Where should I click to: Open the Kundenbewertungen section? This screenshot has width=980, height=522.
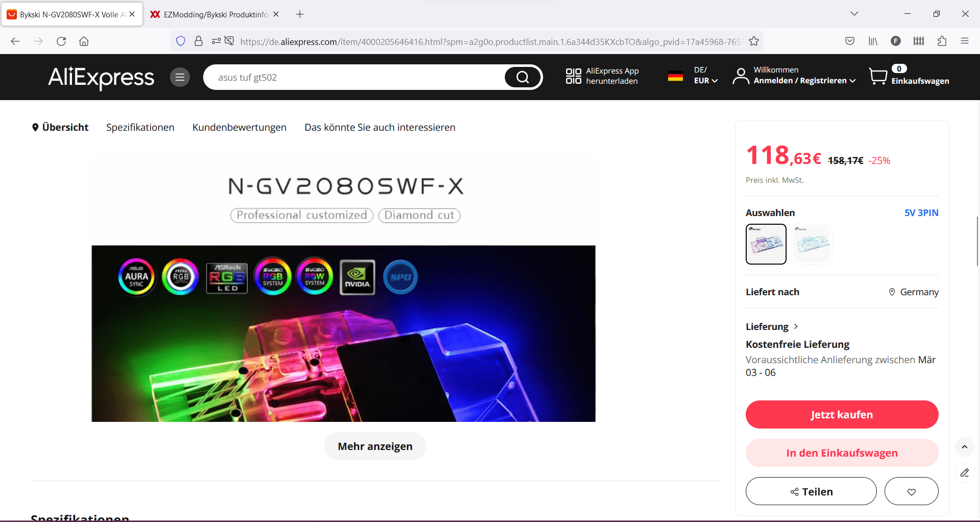(239, 127)
